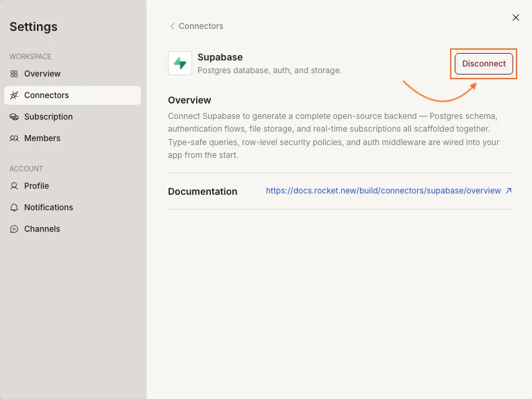
Task: Close the Settings dialog
Action: click(516, 17)
